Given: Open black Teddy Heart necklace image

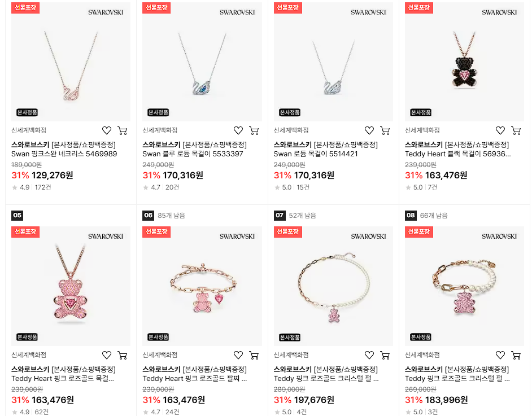Looking at the screenshot, I should click(464, 62).
